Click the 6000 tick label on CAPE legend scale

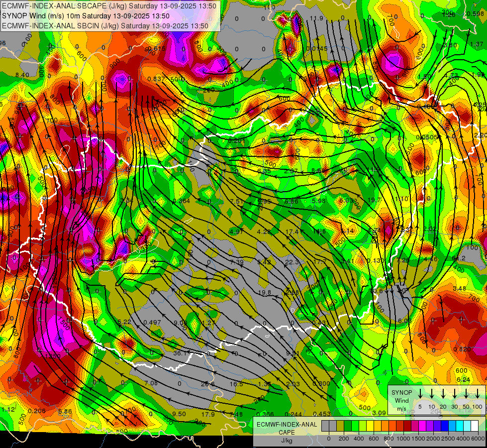click(x=479, y=439)
